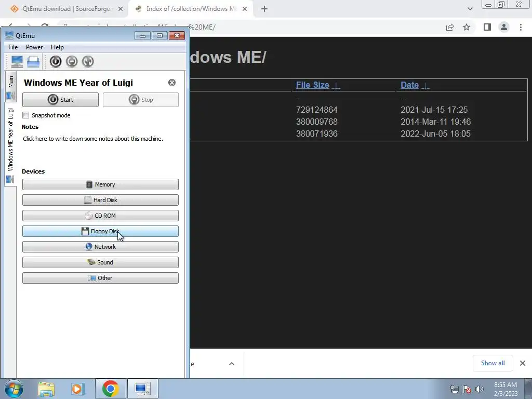Open the Windows Start menu
The height and width of the screenshot is (399, 532).
(x=14, y=389)
